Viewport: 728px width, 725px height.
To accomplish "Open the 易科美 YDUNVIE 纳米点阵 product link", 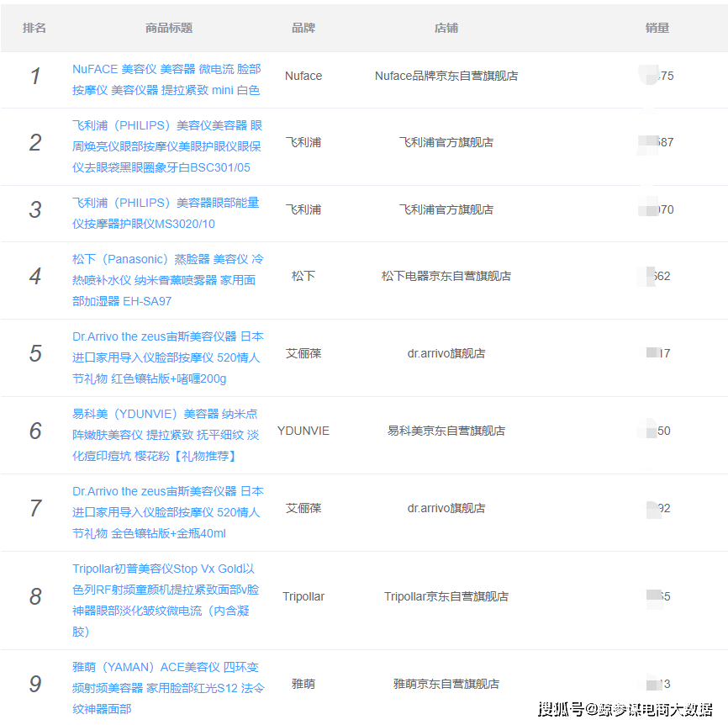I will point(166,435).
